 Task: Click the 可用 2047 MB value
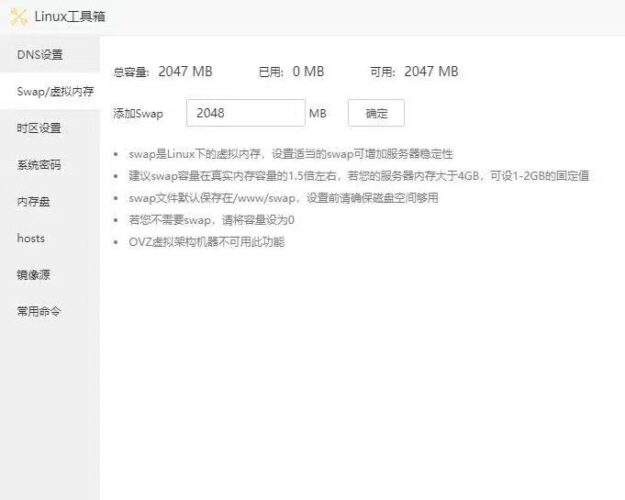tap(430, 72)
